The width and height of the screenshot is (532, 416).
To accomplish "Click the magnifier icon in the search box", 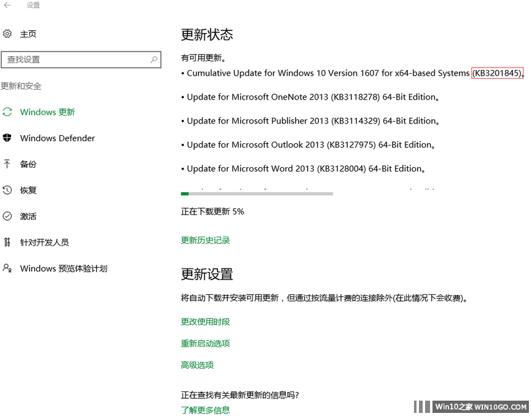I will [x=154, y=60].
